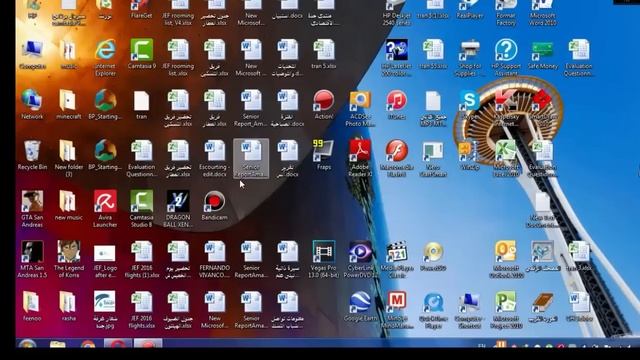Viewport: 640px width, 360px height.
Task: Select the Computer desktop icon
Action: tap(32, 54)
